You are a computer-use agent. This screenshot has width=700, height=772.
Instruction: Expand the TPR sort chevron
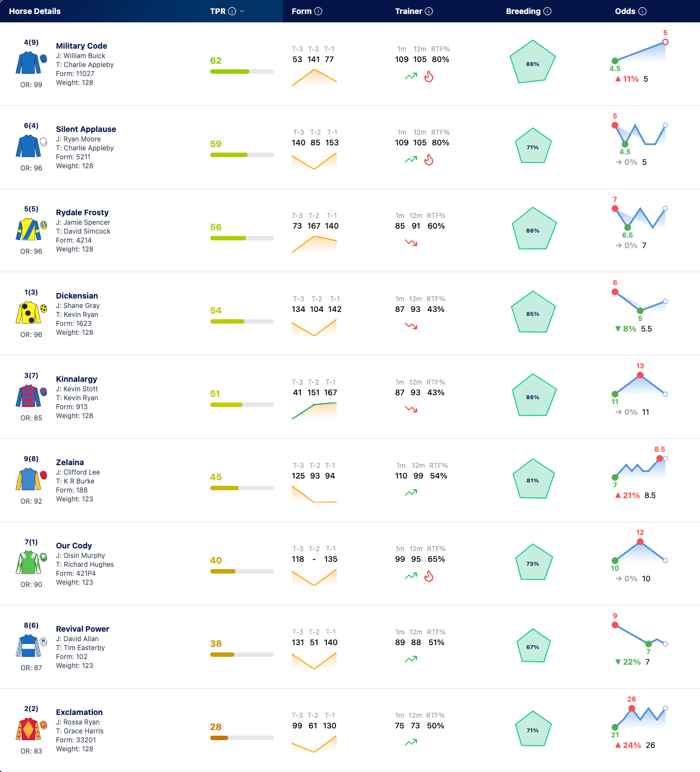(x=242, y=11)
